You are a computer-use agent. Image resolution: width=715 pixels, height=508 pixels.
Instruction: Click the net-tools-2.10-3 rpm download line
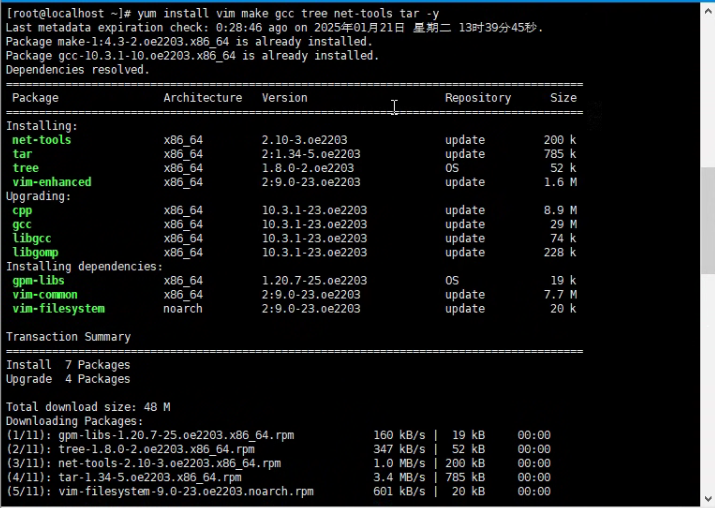coord(278,463)
